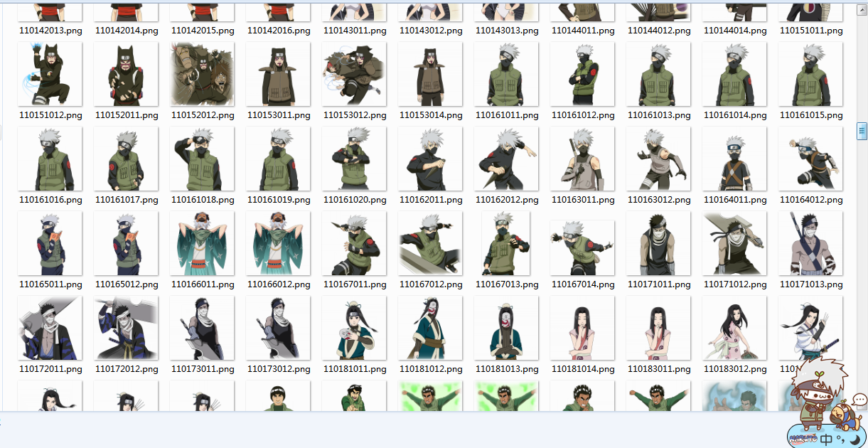Select the 110183012.png thumbnail
The image size is (868, 448).
coord(734,329)
